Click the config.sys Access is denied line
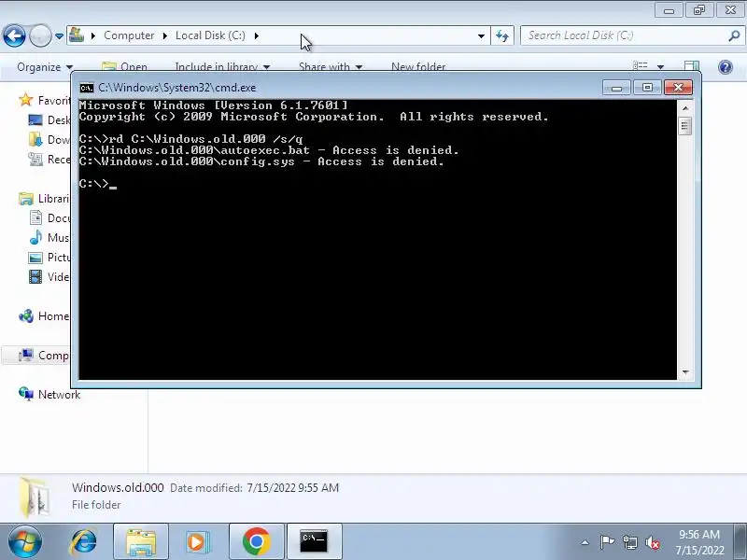This screenshot has height=560, width=747. coord(261,161)
